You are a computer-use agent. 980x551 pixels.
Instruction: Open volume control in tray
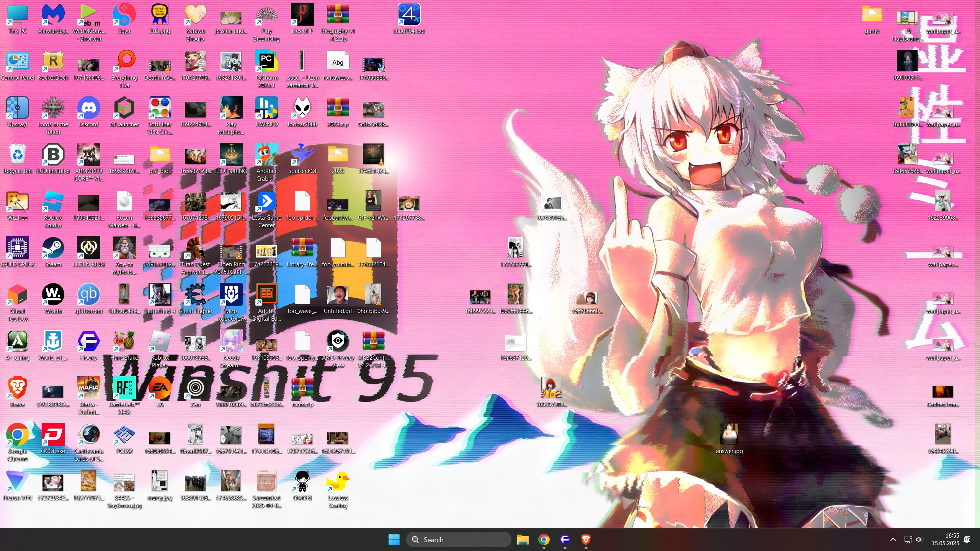point(919,540)
